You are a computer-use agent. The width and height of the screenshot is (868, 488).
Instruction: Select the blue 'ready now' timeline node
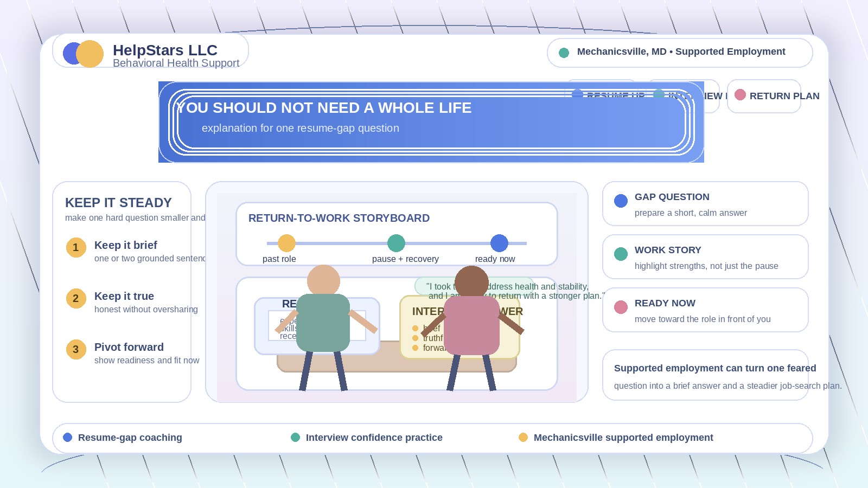click(499, 243)
